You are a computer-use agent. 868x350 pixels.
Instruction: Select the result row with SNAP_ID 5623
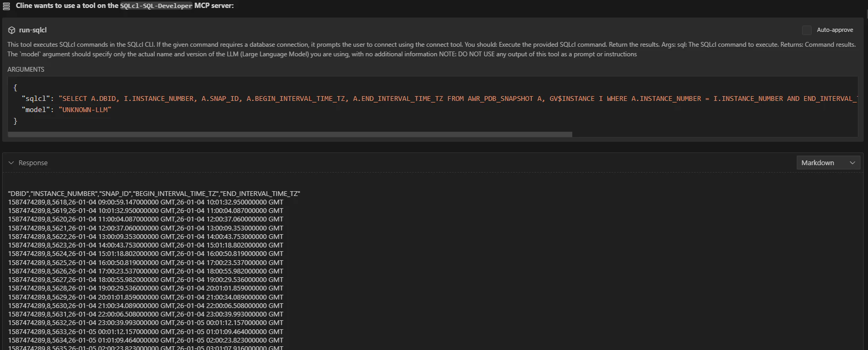tap(146, 245)
